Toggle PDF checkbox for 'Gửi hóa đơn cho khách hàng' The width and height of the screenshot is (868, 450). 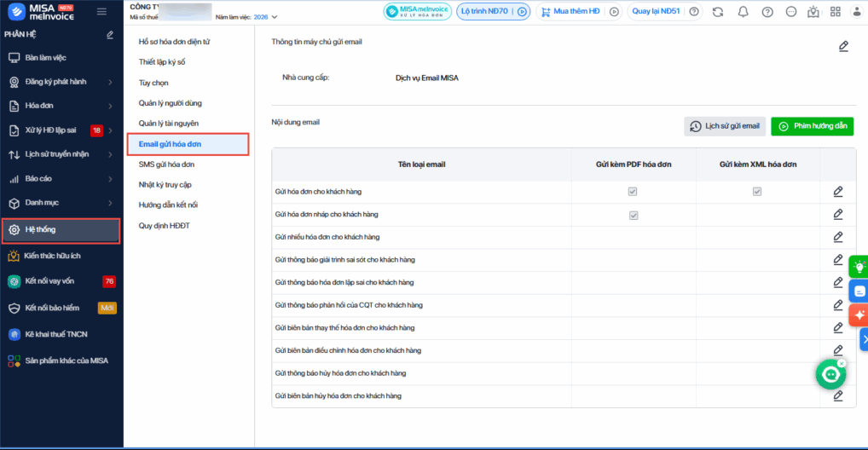tap(633, 192)
